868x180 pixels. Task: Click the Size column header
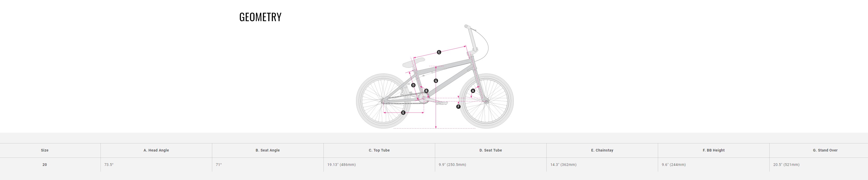[44, 150]
